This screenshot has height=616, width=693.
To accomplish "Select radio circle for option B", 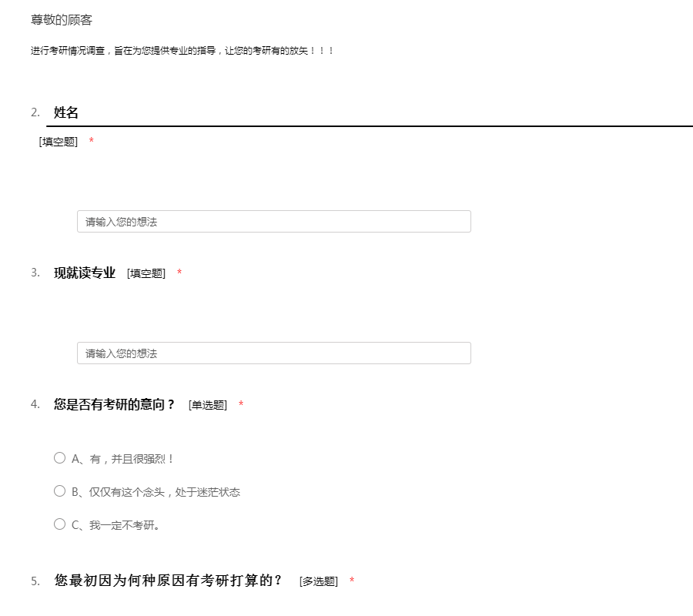I will (x=60, y=491).
